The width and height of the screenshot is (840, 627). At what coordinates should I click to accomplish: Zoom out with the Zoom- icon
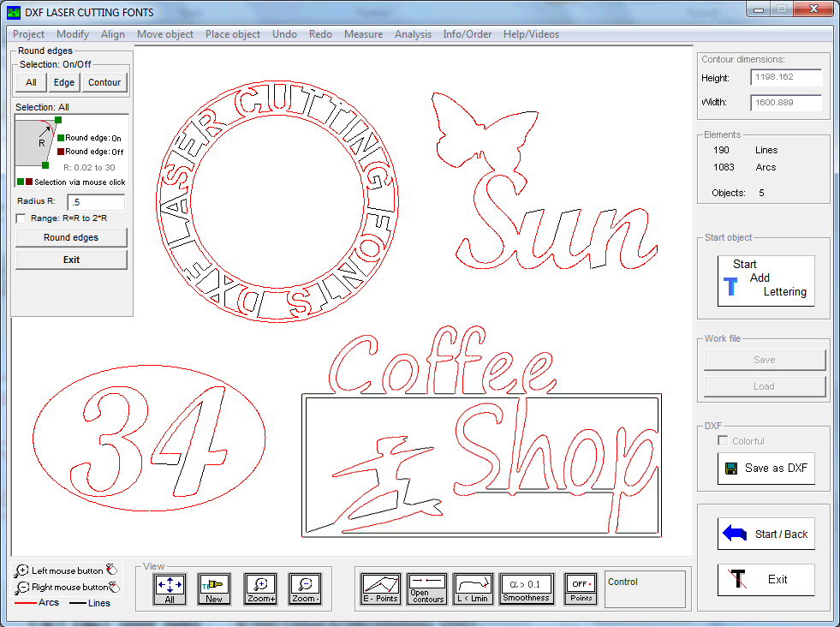click(x=305, y=588)
